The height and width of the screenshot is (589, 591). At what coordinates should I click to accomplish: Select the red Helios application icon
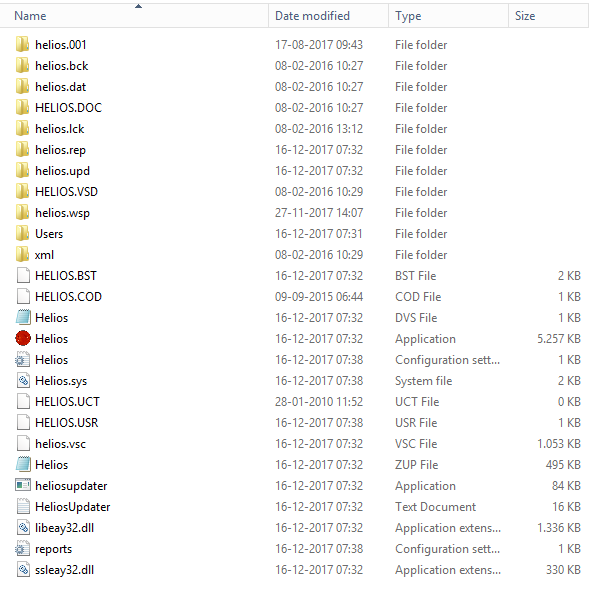[x=23, y=338]
